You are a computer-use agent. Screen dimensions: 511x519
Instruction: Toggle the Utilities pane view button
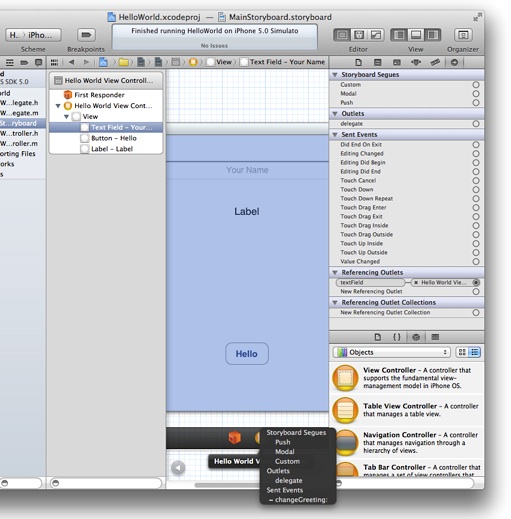pyautogui.click(x=433, y=35)
